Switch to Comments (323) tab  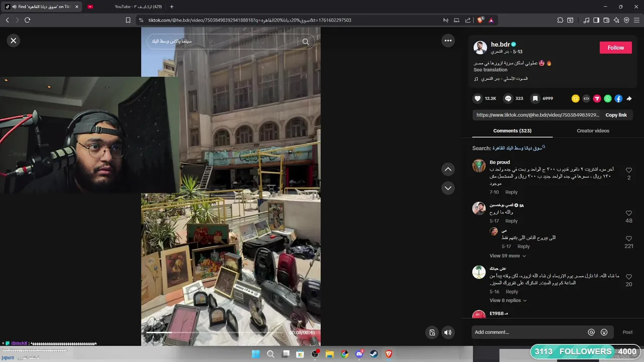(512, 131)
